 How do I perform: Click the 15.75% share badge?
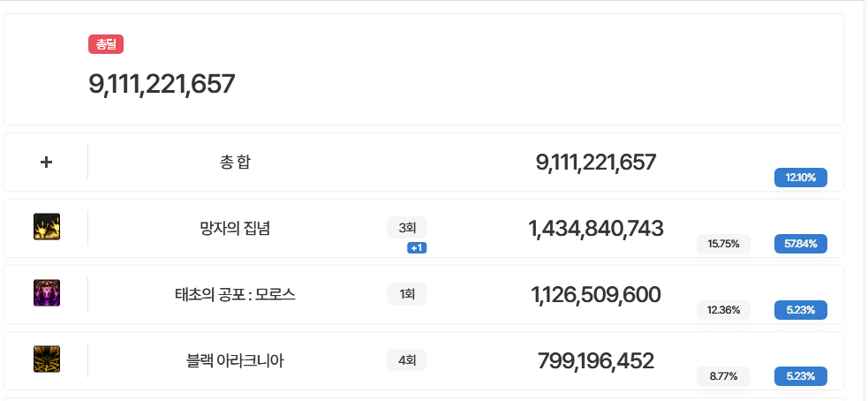pos(723,244)
